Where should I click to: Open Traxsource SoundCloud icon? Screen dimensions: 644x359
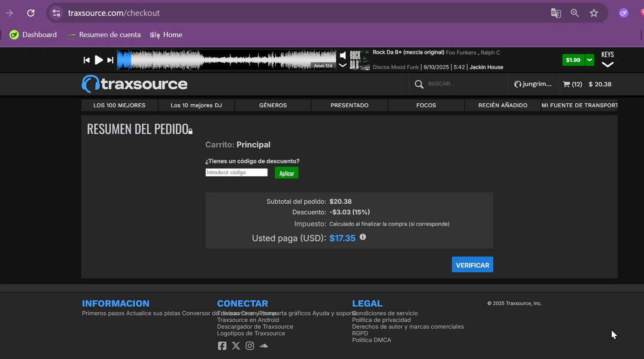pyautogui.click(x=264, y=346)
